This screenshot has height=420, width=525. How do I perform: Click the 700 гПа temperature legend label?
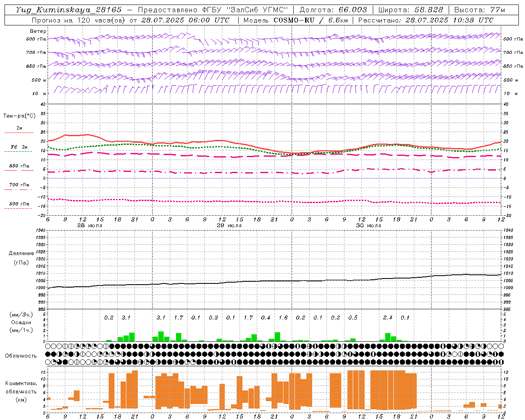(x=19, y=185)
